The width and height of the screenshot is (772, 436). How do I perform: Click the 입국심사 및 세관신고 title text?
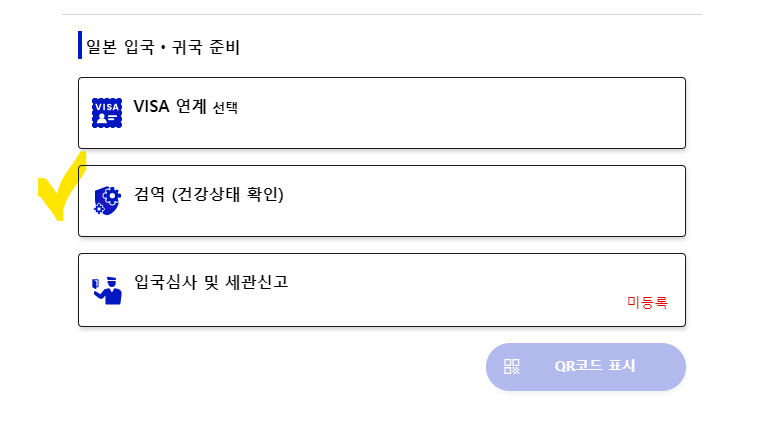pos(211,282)
